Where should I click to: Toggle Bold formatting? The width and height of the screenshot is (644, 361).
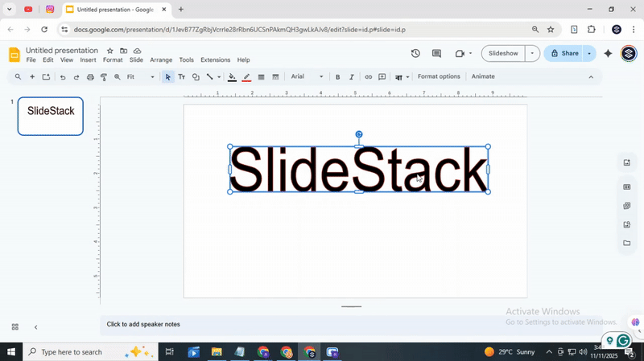pos(337,77)
